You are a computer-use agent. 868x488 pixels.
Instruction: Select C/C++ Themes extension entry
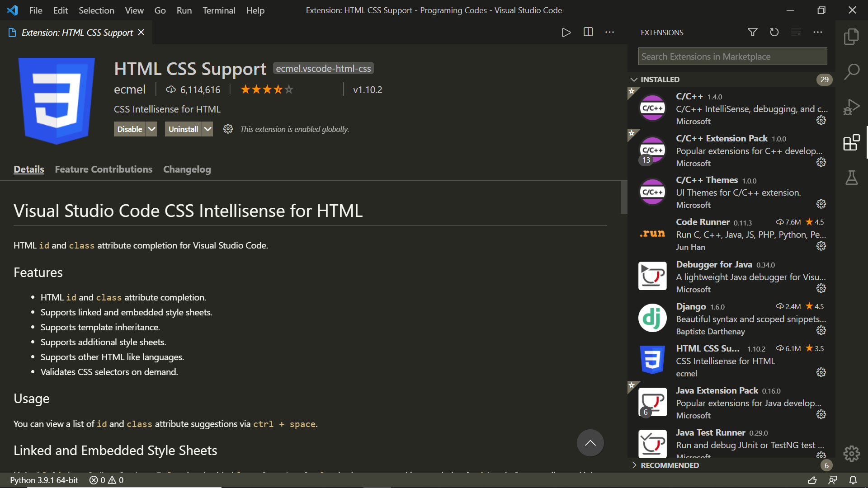click(x=731, y=192)
